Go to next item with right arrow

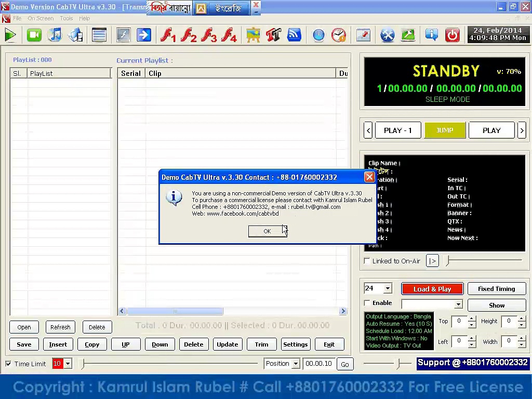[x=522, y=130]
